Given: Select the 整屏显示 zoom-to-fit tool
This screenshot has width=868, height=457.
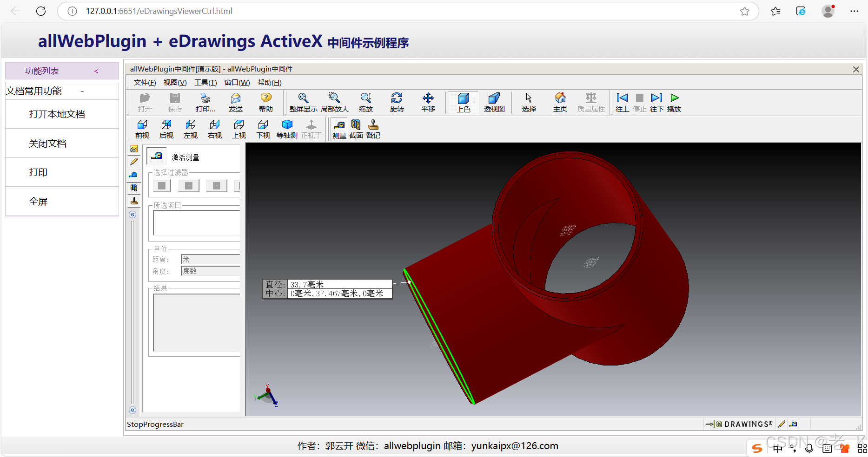Looking at the screenshot, I should point(303,102).
